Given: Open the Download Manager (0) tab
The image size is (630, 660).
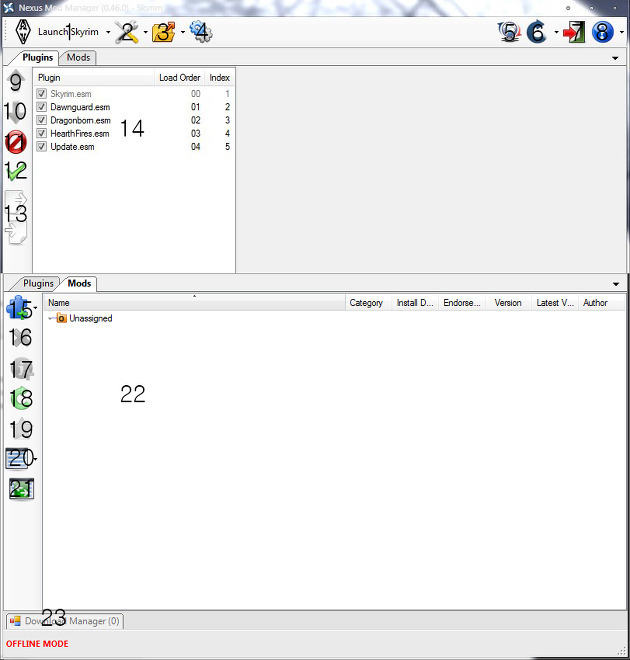Looking at the screenshot, I should (65, 621).
